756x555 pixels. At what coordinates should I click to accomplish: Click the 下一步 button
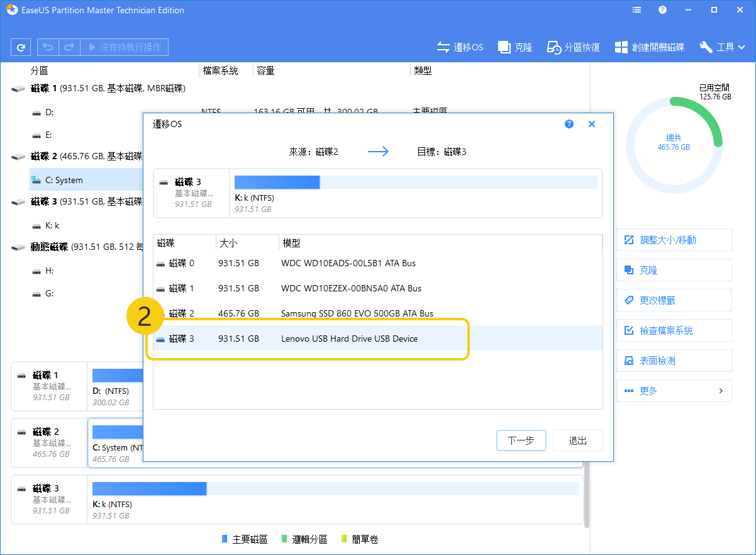click(521, 440)
